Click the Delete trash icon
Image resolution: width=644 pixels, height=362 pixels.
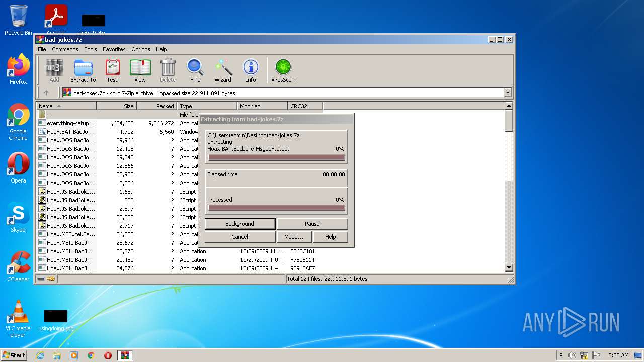click(x=168, y=71)
